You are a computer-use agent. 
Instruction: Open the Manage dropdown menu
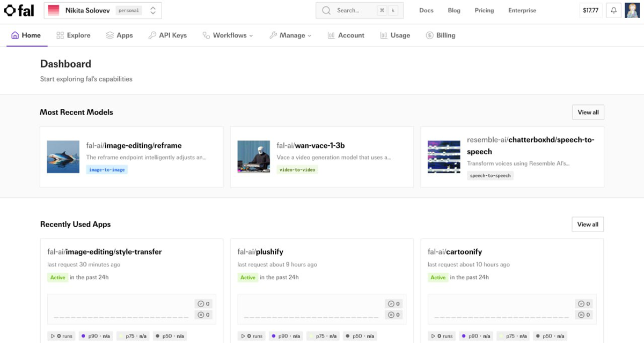(x=290, y=35)
